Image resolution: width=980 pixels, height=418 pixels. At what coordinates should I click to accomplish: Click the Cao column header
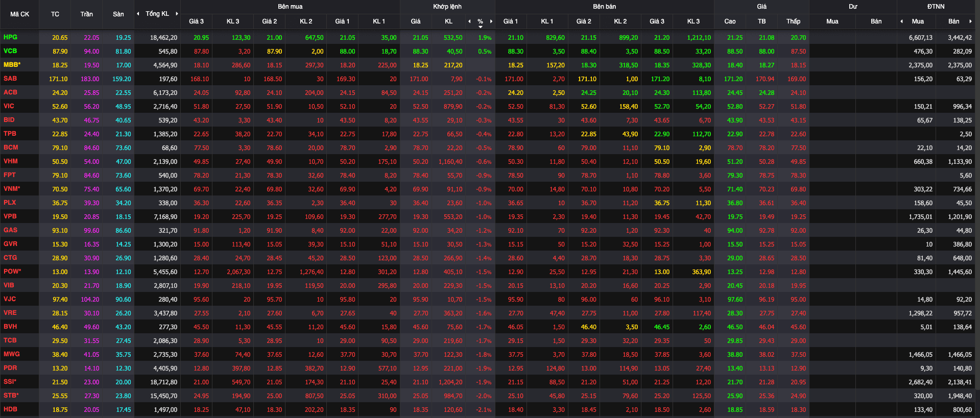(730, 21)
